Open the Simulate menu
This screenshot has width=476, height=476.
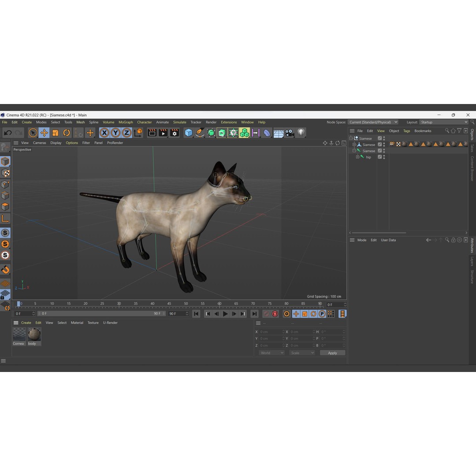[180, 122]
